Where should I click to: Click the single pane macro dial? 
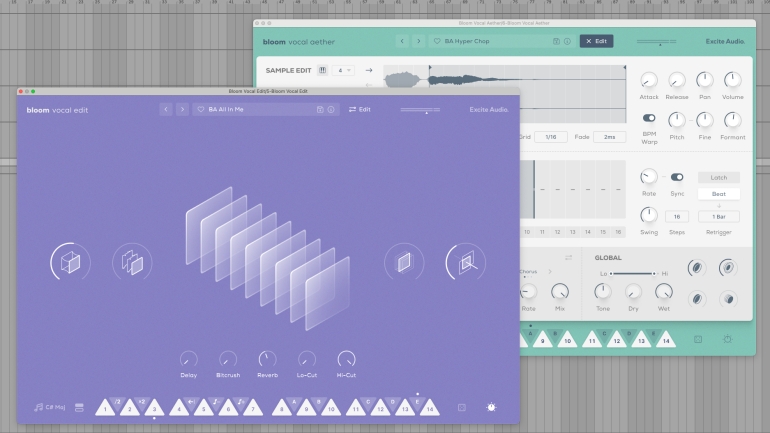click(x=404, y=262)
